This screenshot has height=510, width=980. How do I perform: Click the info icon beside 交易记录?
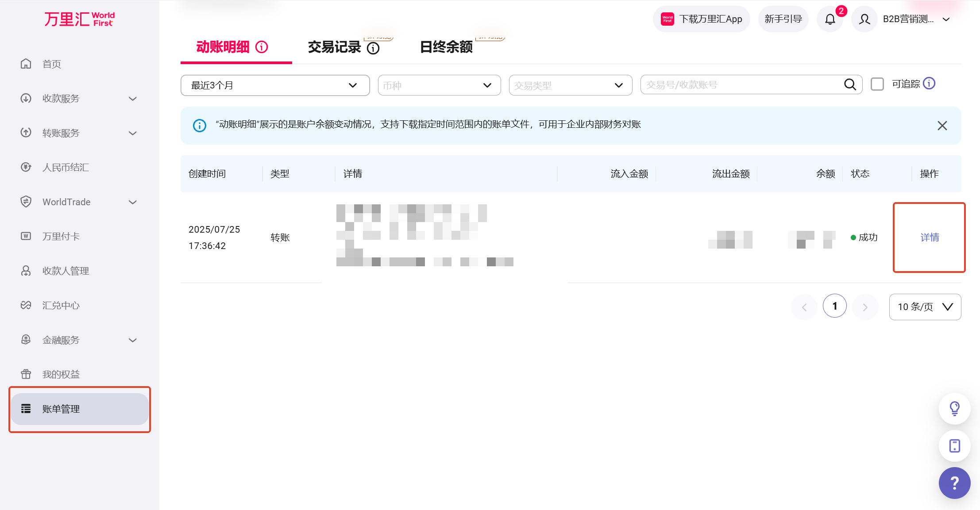tap(373, 48)
